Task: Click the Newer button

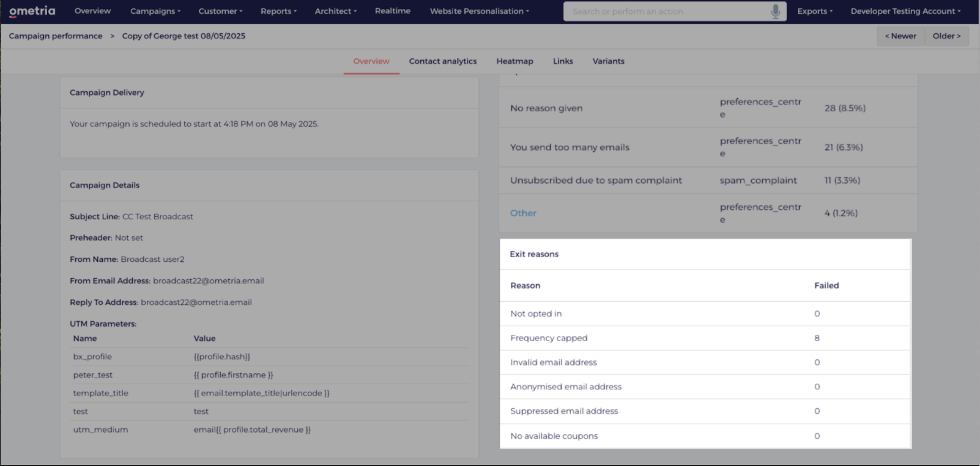Action: coord(900,36)
